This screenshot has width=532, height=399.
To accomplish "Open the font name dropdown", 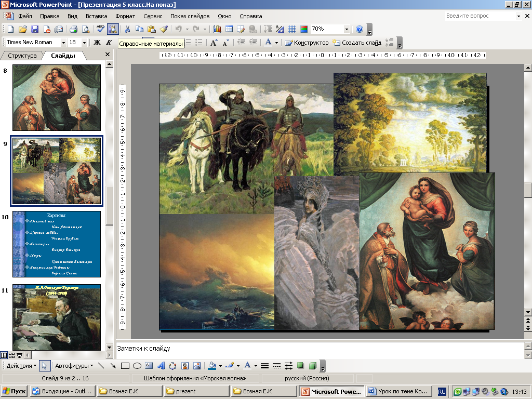I will (63, 43).
